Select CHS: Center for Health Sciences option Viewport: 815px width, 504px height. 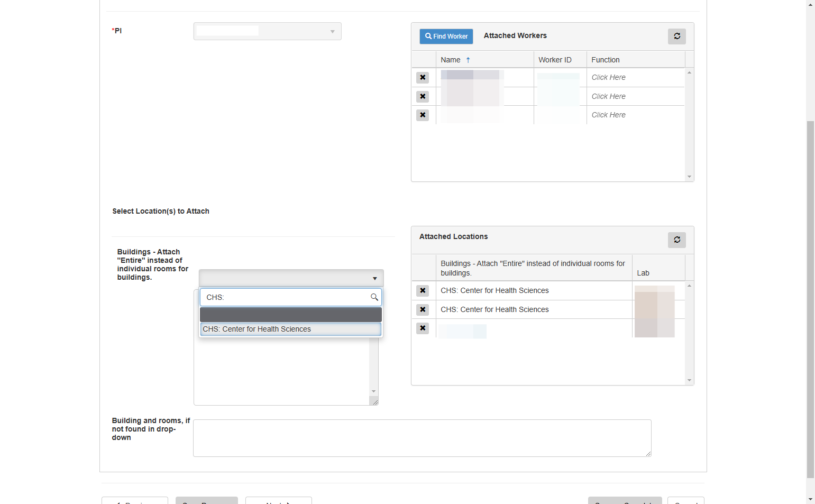point(290,329)
